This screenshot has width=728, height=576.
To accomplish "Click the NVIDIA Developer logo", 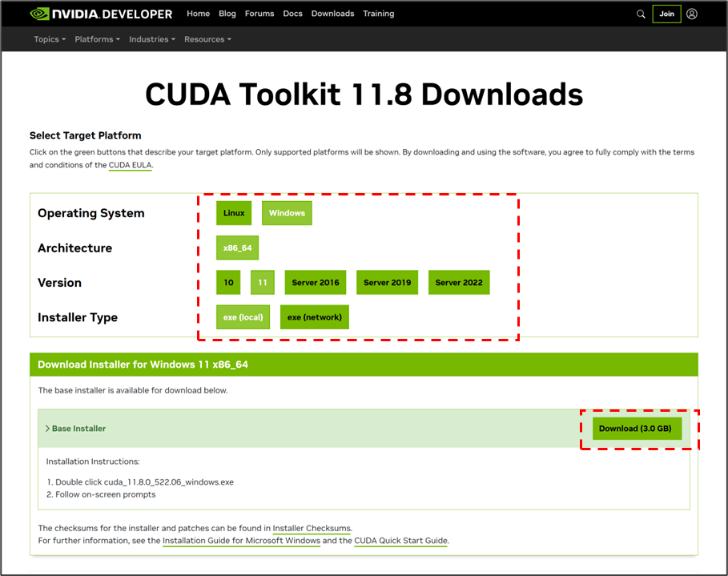I will [x=95, y=14].
